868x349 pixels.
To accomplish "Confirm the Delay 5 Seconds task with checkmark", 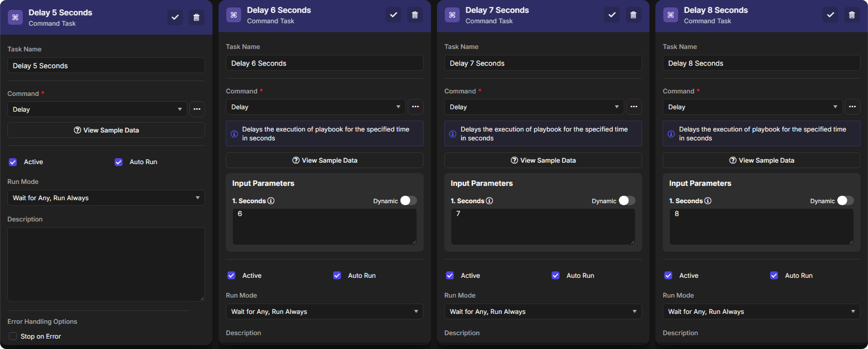I will (175, 17).
